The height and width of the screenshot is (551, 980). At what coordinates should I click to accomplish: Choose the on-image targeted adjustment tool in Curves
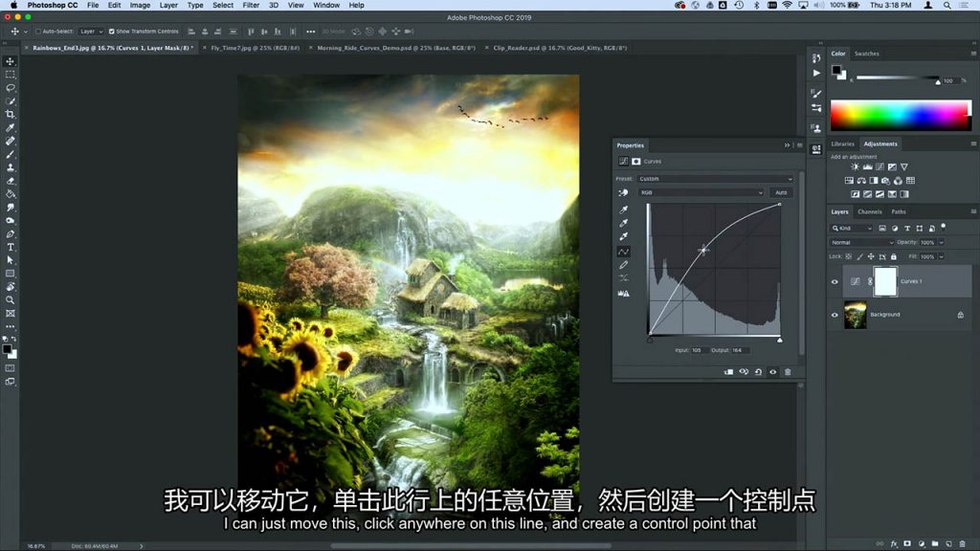623,193
